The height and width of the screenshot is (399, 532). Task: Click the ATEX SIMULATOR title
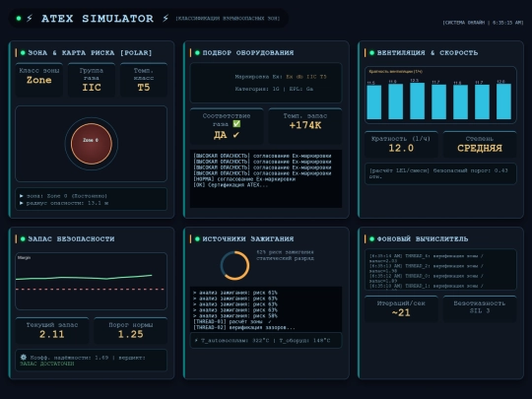[x=98, y=19]
